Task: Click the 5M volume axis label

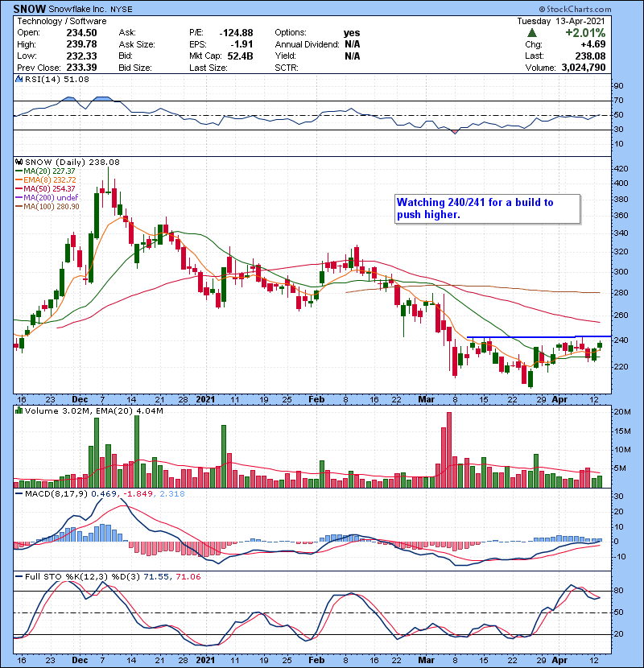Action: pos(620,468)
